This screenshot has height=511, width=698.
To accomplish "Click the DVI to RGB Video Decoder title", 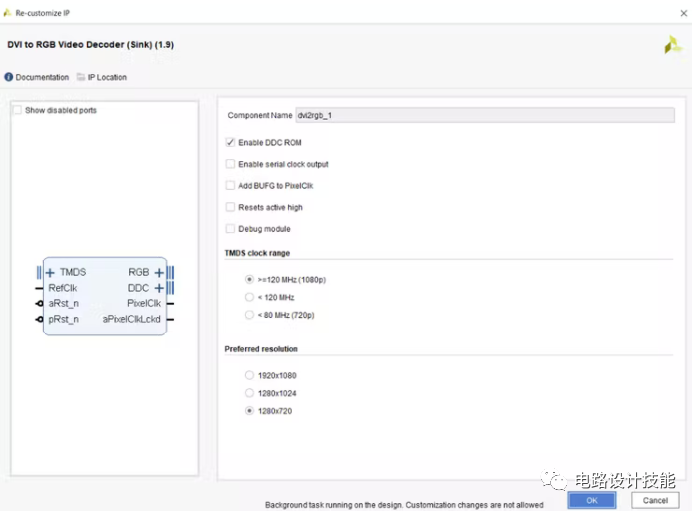I will tap(90, 45).
